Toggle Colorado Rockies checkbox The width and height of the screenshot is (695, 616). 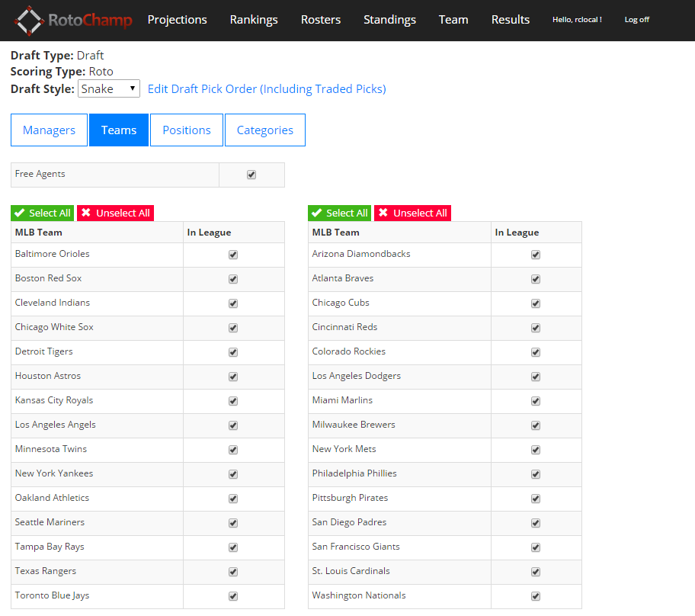tap(536, 352)
